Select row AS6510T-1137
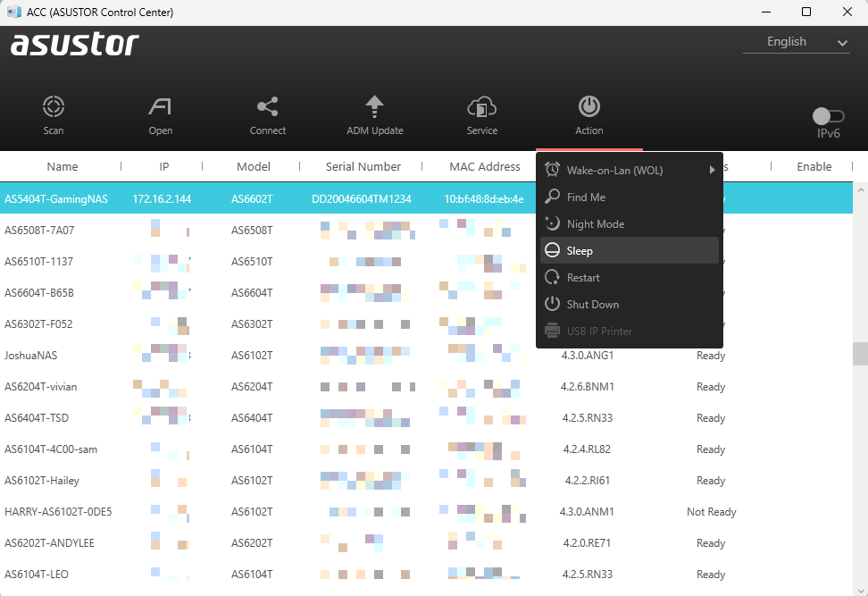868x596 pixels. coord(426,262)
